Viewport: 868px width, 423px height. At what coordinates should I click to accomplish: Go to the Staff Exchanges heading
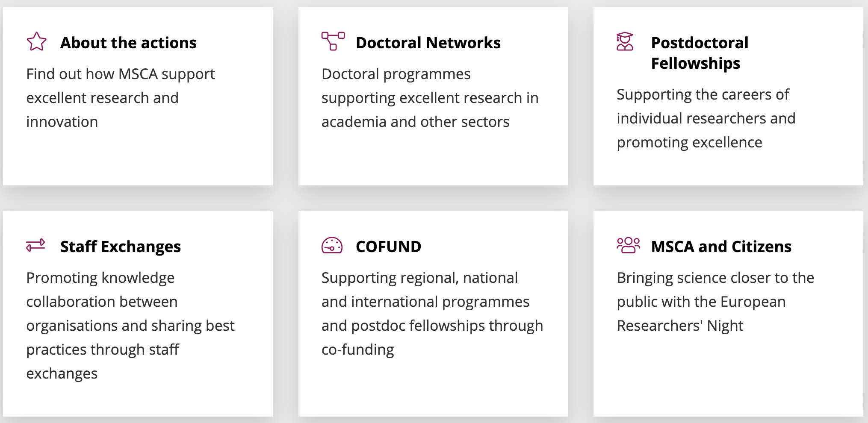coord(121,247)
